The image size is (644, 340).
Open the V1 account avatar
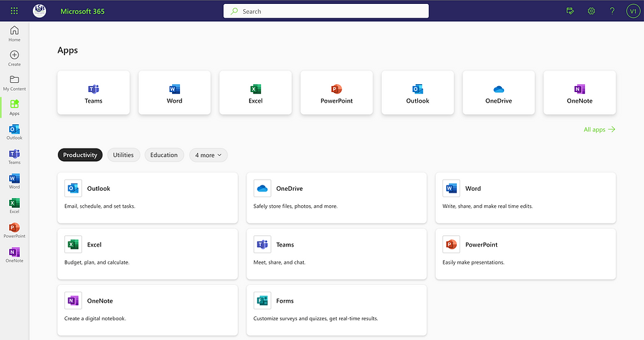click(633, 11)
